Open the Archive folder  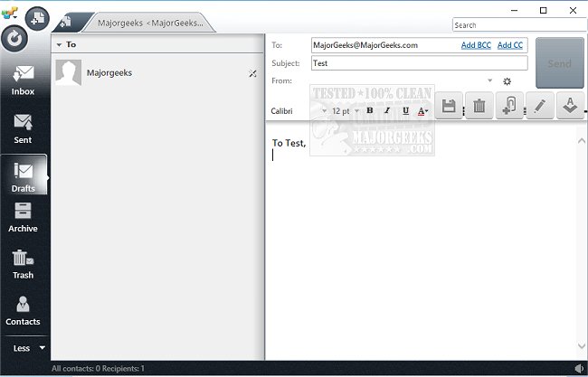[23, 217]
